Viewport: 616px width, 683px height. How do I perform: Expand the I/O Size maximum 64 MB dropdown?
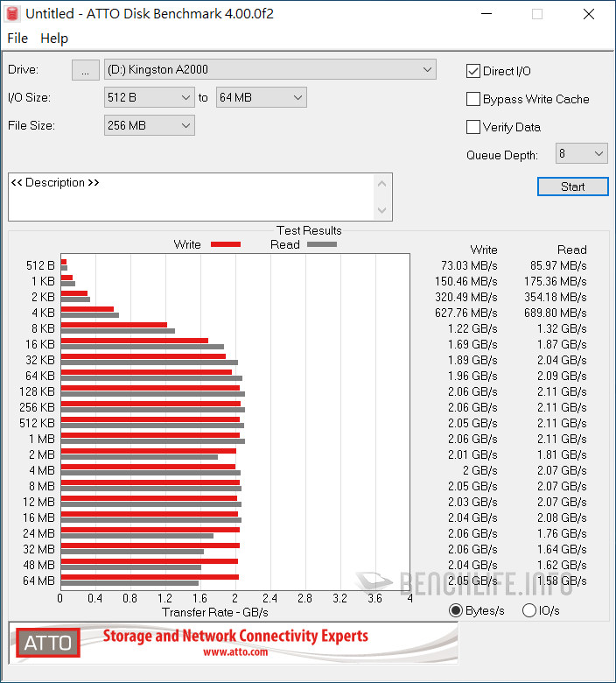pyautogui.click(x=262, y=97)
